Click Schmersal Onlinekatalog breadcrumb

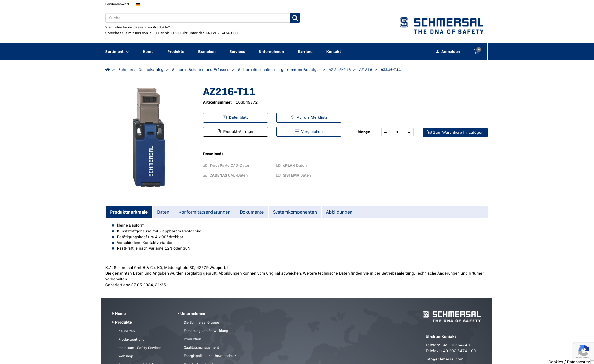pos(141,70)
